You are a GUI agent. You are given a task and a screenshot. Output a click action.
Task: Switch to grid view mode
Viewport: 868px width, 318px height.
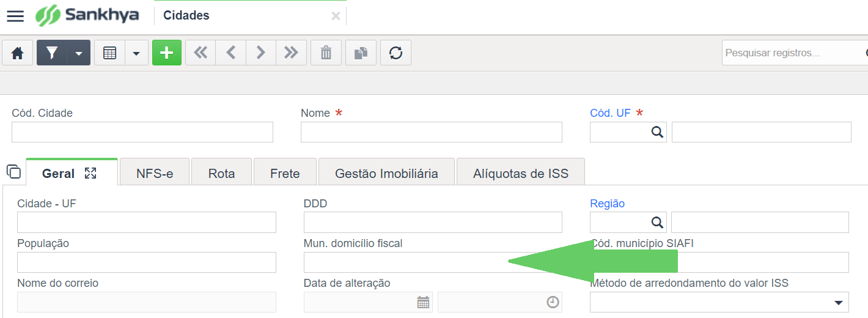click(109, 53)
